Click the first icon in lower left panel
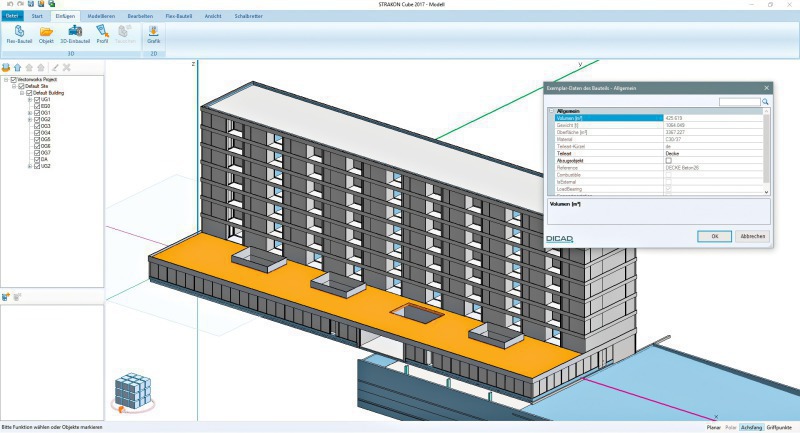The height and width of the screenshot is (433, 800). pos(6,297)
